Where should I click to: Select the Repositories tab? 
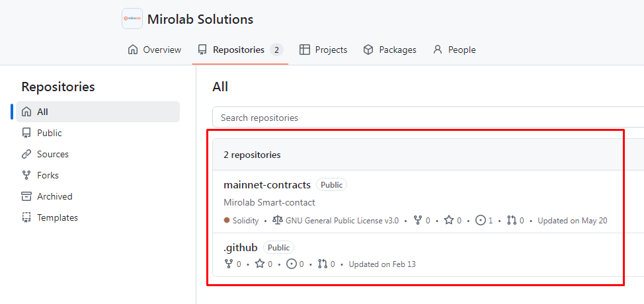click(240, 50)
